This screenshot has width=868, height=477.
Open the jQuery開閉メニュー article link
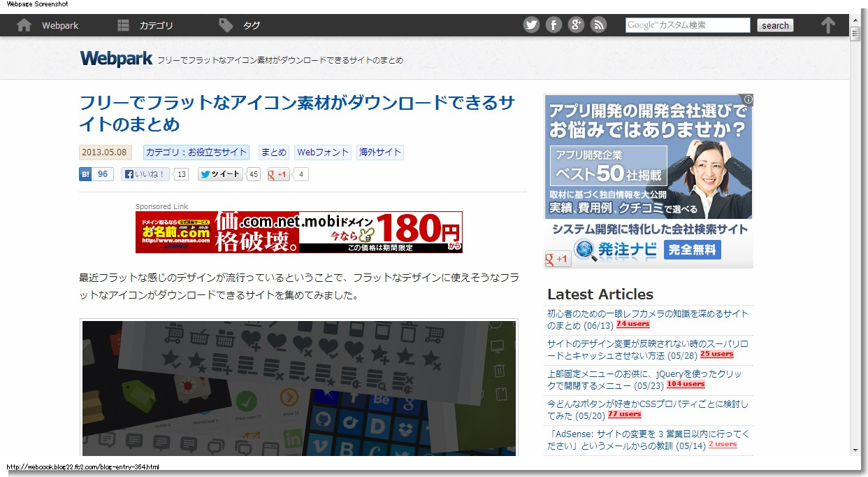644,380
